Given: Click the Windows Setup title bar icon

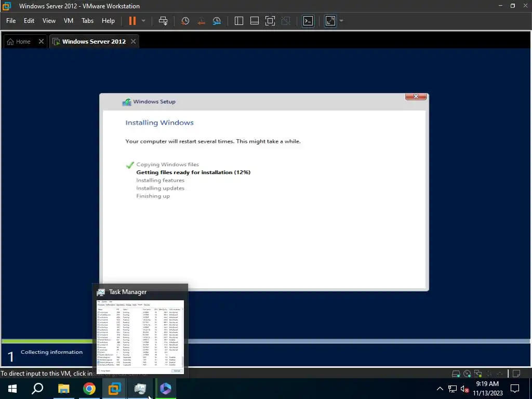Looking at the screenshot, I should tap(127, 102).
